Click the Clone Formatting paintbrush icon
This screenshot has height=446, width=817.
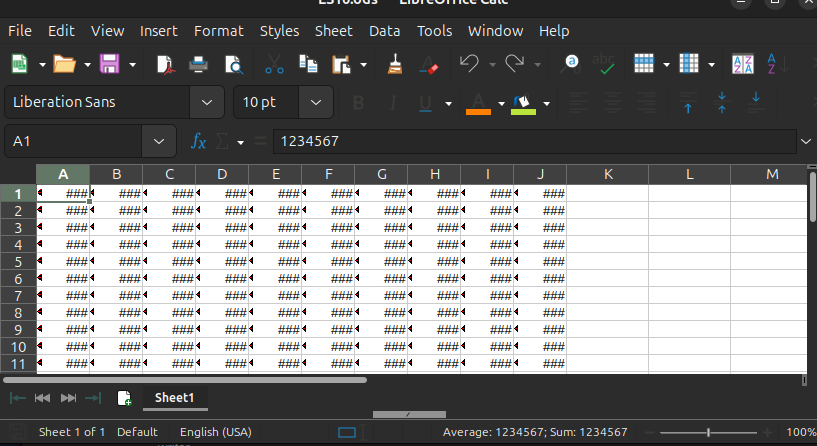tap(395, 65)
